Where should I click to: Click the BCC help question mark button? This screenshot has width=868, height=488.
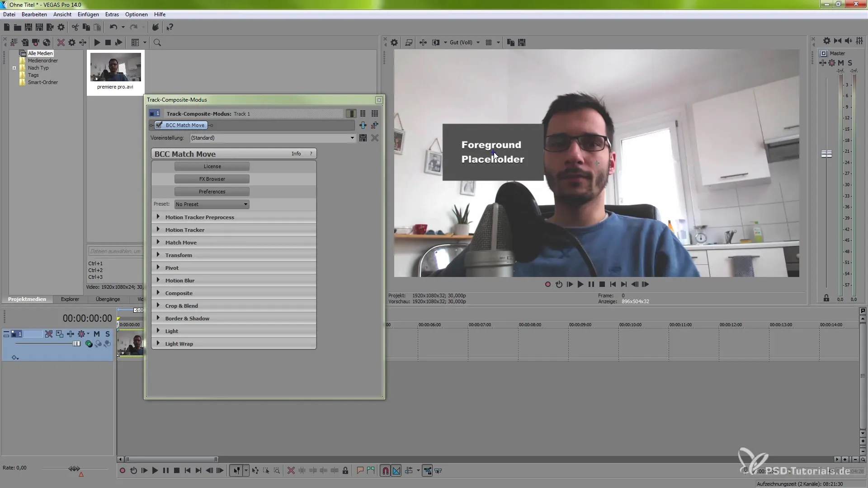pos(311,154)
